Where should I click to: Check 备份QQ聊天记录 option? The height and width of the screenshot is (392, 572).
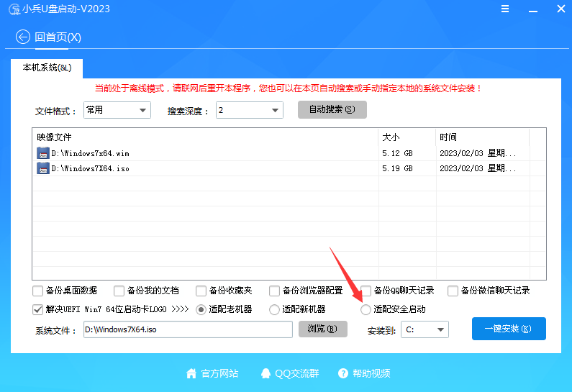(366, 291)
